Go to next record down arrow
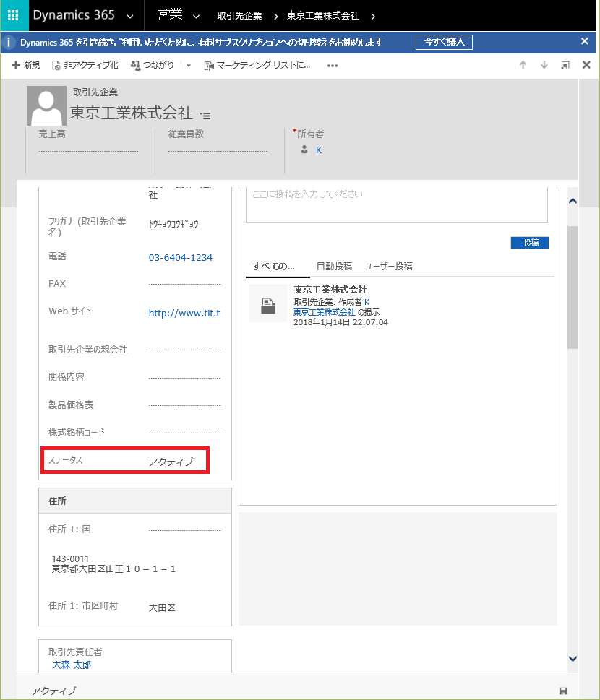 (x=544, y=65)
